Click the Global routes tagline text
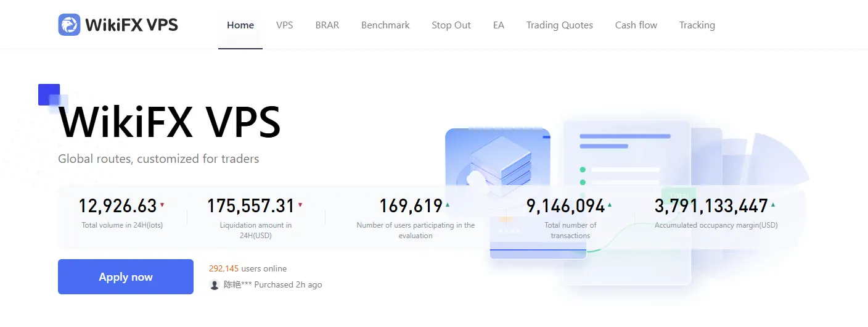 click(x=158, y=159)
